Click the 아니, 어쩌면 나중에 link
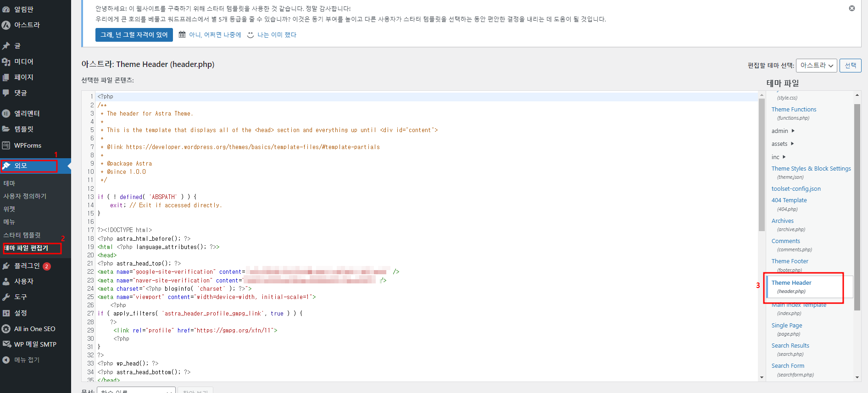This screenshot has height=393, width=868. (x=215, y=35)
